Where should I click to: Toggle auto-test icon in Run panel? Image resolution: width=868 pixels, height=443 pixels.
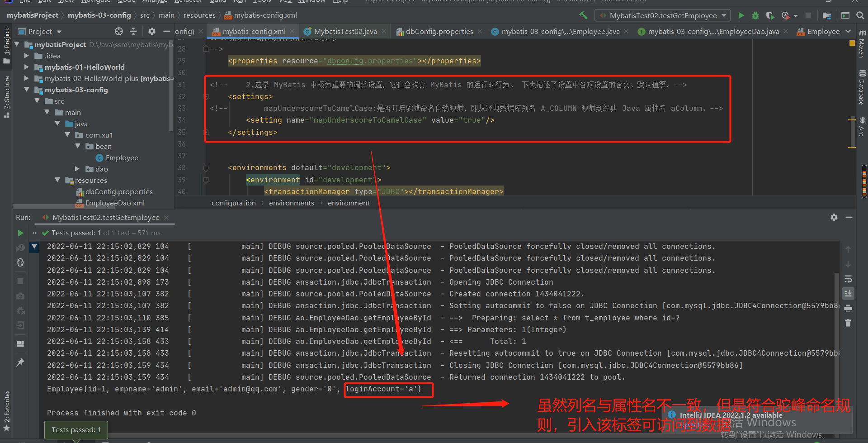pyautogui.click(x=20, y=262)
